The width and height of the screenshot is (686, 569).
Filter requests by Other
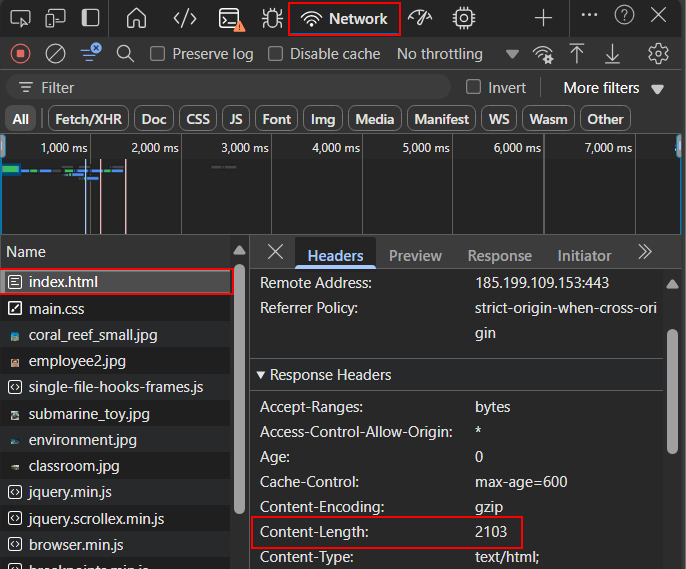pyautogui.click(x=605, y=119)
